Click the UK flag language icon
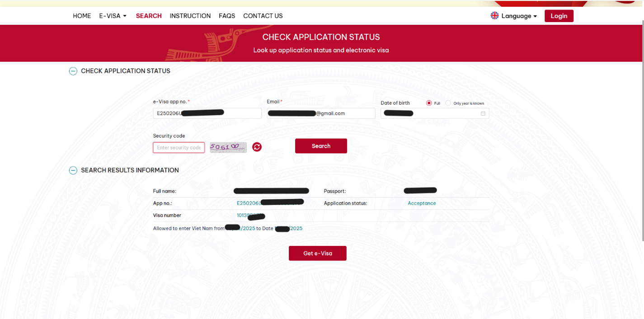This screenshot has width=644, height=319. click(494, 16)
